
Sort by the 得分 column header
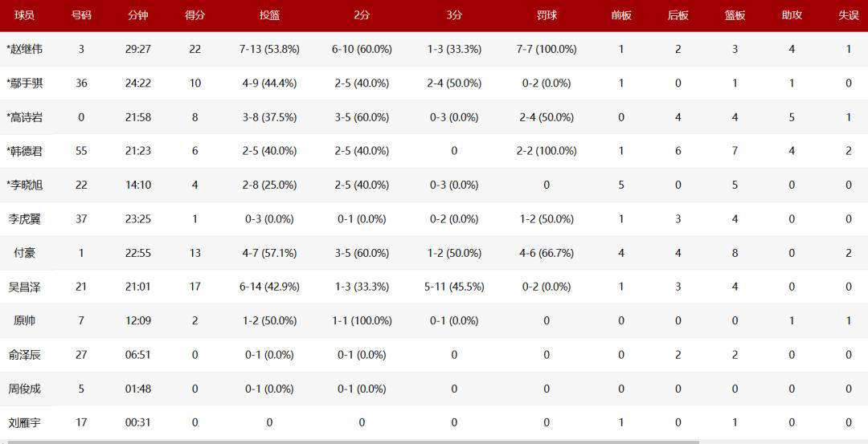point(194,15)
